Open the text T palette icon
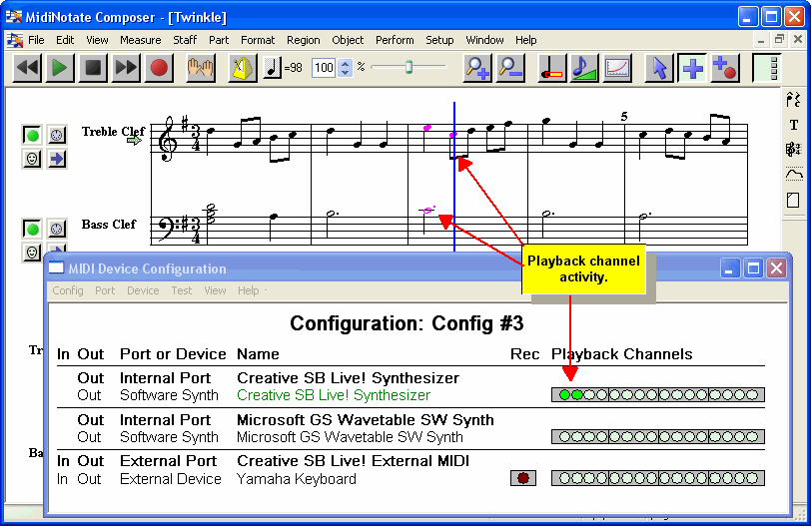The width and height of the screenshot is (812, 527). 794,125
